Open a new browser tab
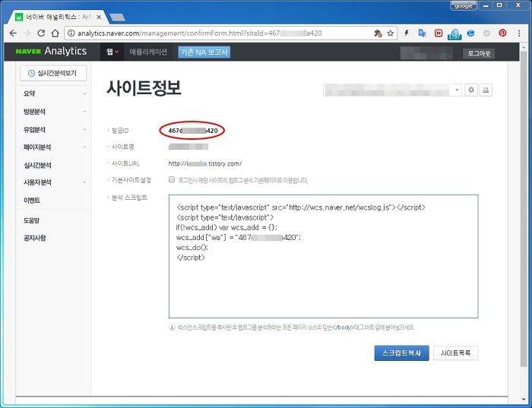Viewport: 532px width, 408px height. click(x=117, y=17)
